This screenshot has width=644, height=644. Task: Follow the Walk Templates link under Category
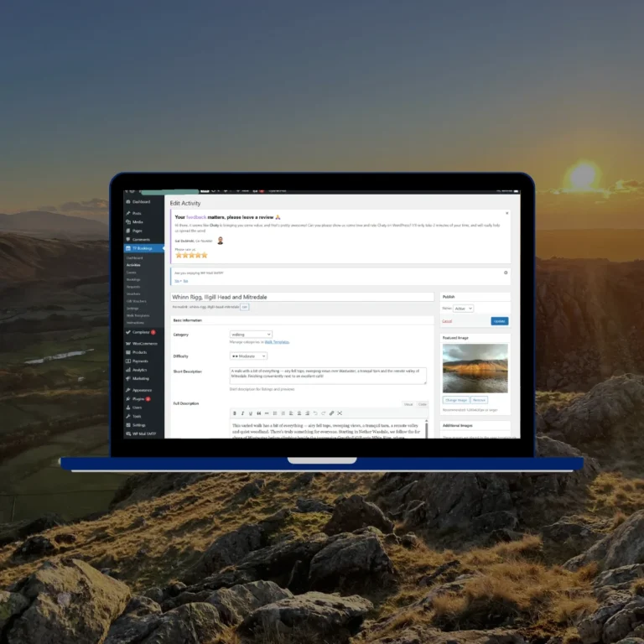tap(277, 342)
